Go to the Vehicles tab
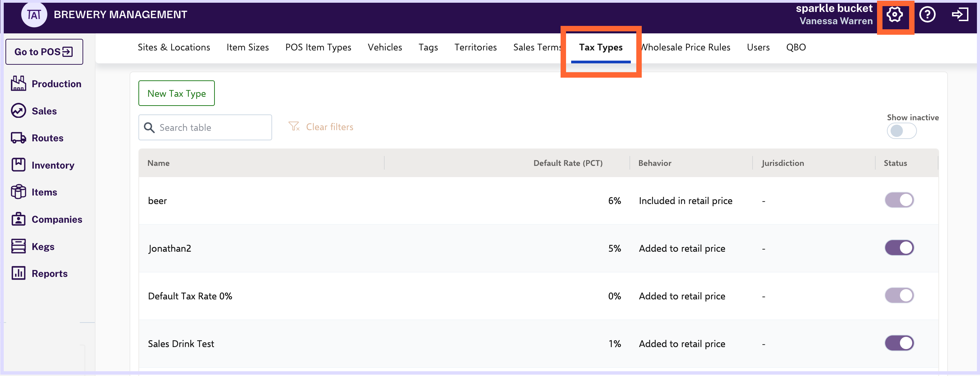Image resolution: width=980 pixels, height=376 pixels. [385, 47]
